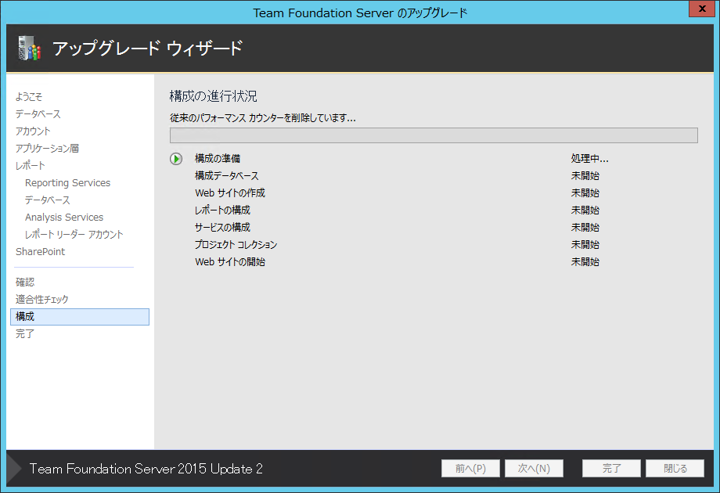The width and height of the screenshot is (720, 493).
Task: Open the データベース step in sidebar
Action: click(x=37, y=114)
